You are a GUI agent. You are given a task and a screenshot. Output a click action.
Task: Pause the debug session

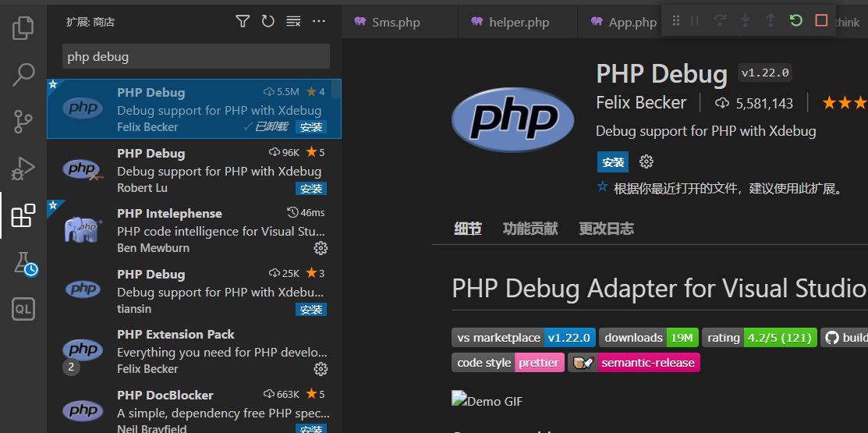(695, 21)
